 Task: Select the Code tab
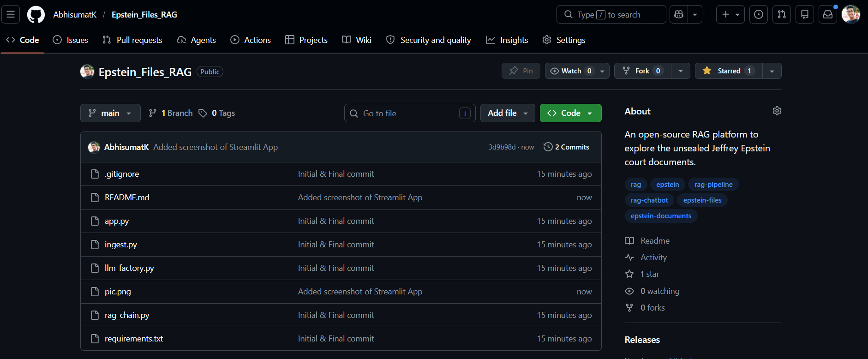(x=23, y=40)
